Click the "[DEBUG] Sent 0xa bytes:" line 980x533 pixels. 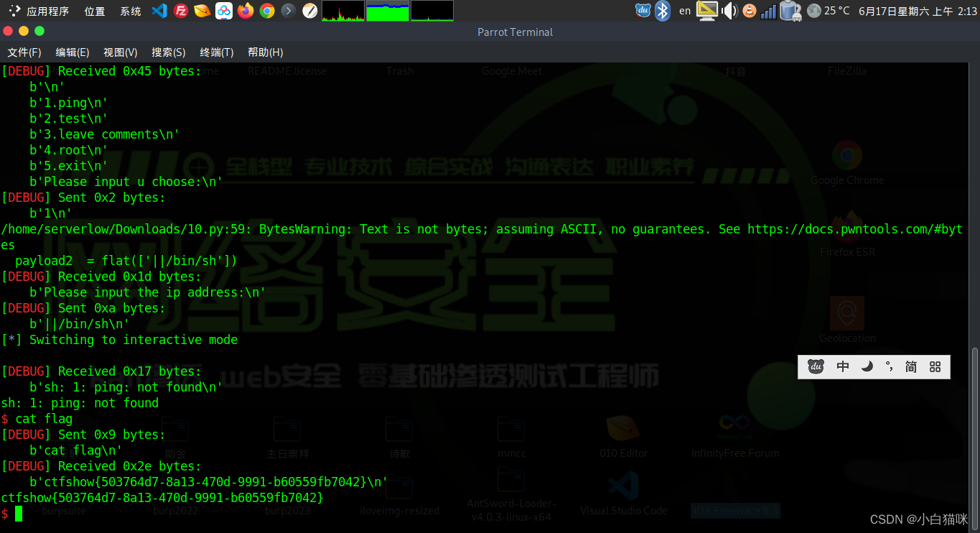[x=83, y=308]
